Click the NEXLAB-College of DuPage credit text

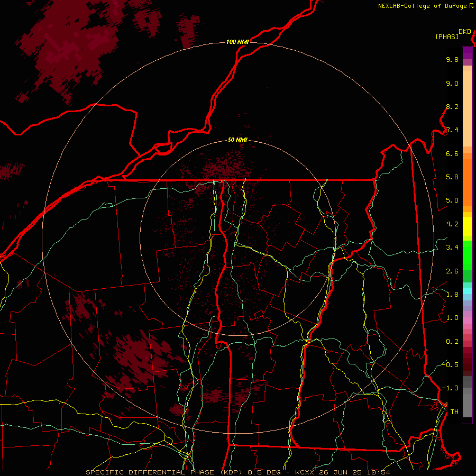(422, 6)
